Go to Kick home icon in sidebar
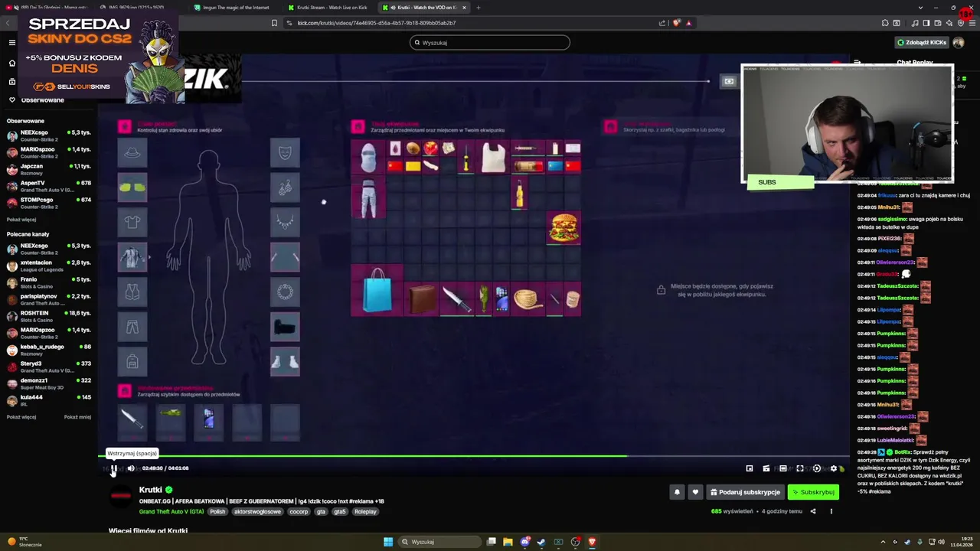The image size is (980, 551). (11, 63)
